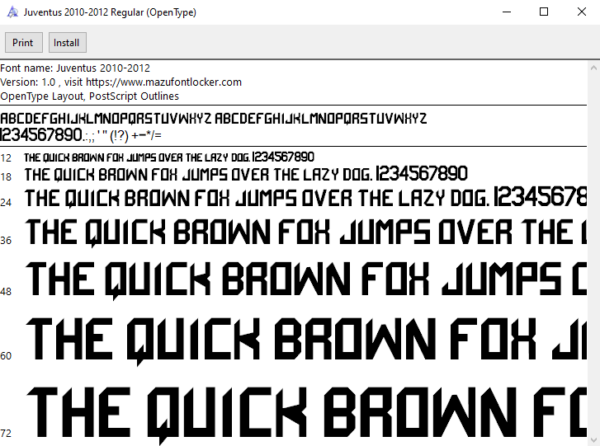Click the scroll down arrow
Screen dimensions: 600x446
[593, 440]
